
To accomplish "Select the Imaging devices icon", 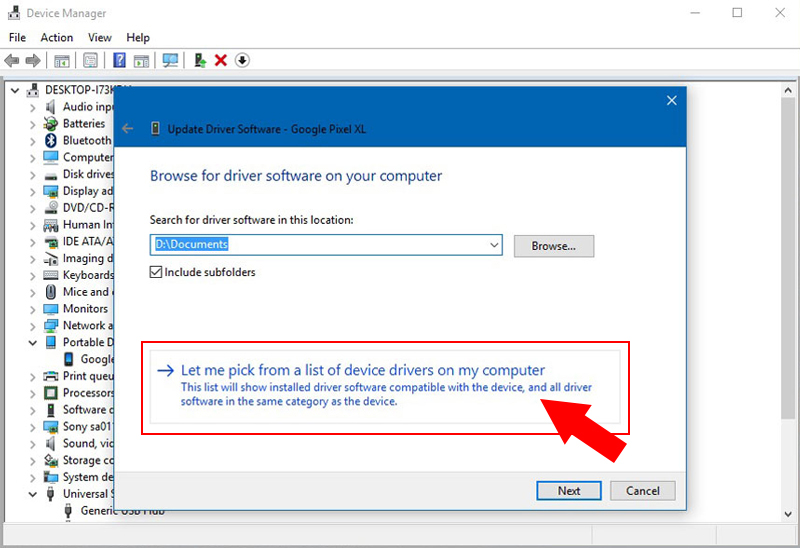I will pos(51,259).
